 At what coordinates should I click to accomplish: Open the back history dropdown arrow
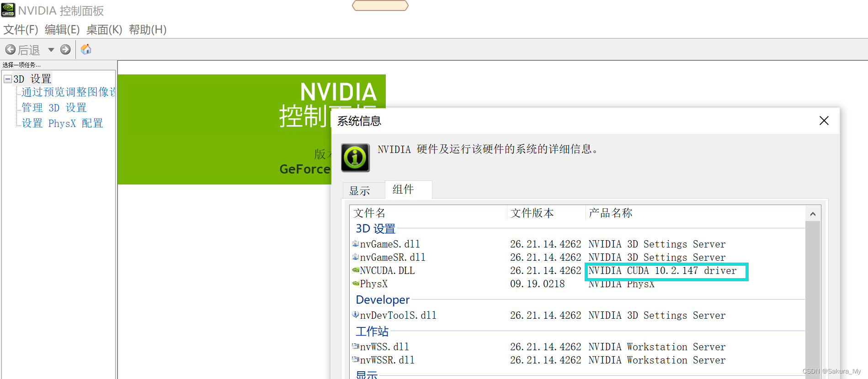pos(51,49)
